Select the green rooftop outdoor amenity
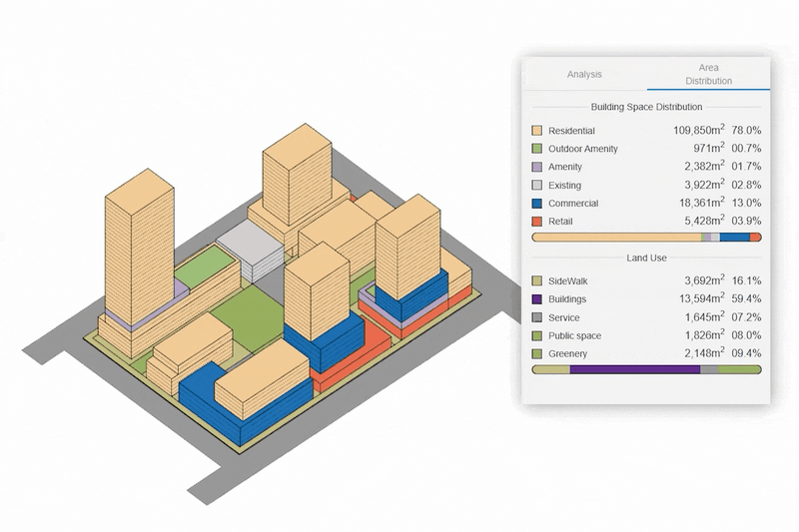This screenshot has width=799, height=532. 207,266
